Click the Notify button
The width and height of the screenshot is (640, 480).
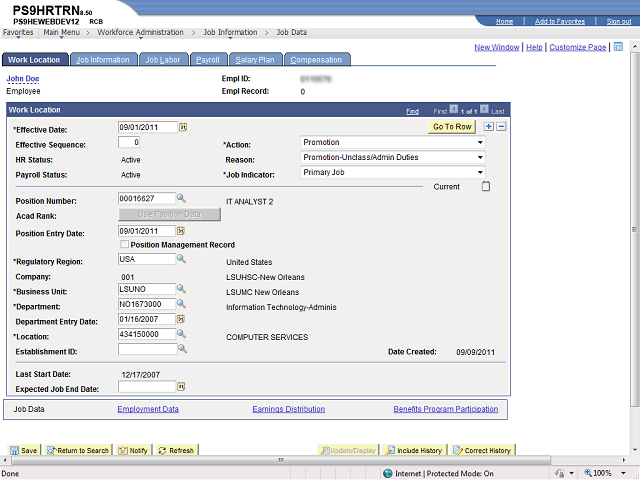click(x=133, y=450)
